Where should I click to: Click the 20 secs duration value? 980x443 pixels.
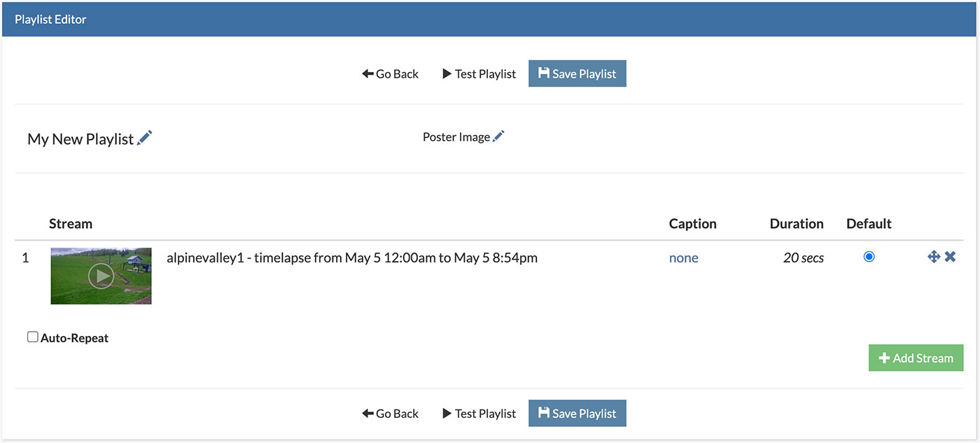804,258
